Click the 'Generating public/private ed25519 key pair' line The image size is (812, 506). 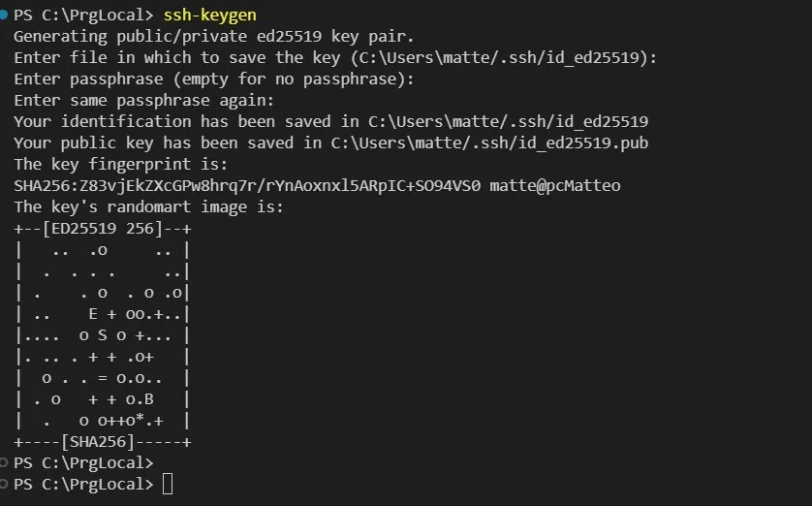(x=214, y=36)
